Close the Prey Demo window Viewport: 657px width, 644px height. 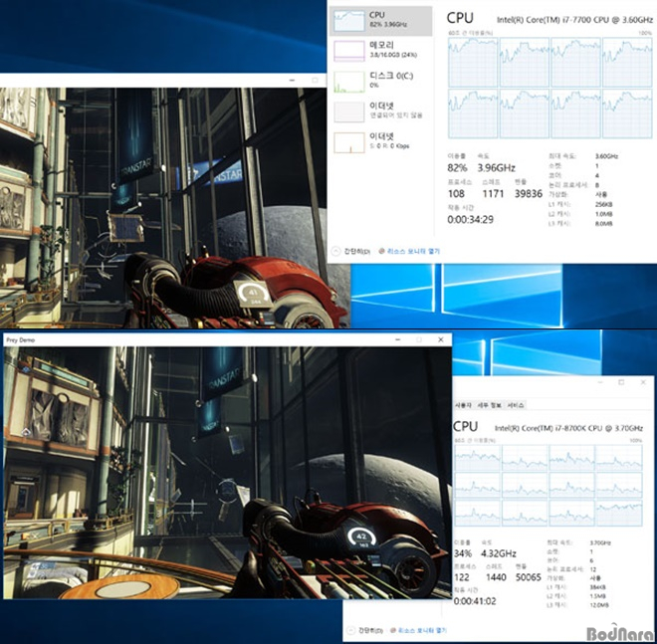click(x=440, y=339)
